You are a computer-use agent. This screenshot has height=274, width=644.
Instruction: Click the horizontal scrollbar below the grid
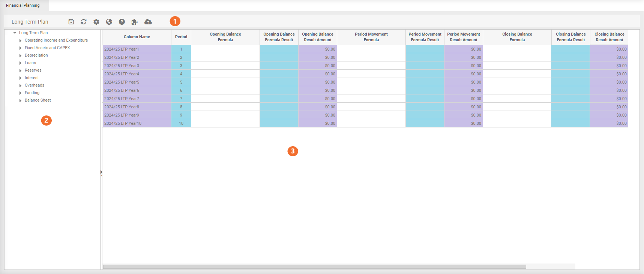(314, 267)
